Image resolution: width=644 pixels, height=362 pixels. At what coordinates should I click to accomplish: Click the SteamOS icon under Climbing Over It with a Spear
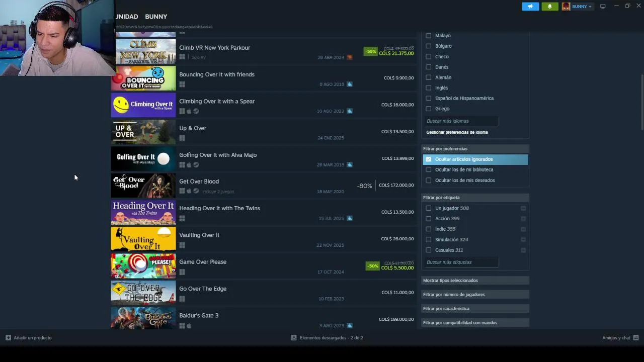(x=196, y=111)
